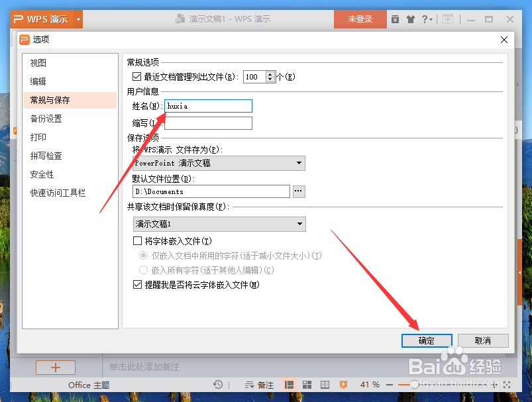Start slideshow with the play icon
The height and width of the screenshot is (402, 532).
point(343,384)
